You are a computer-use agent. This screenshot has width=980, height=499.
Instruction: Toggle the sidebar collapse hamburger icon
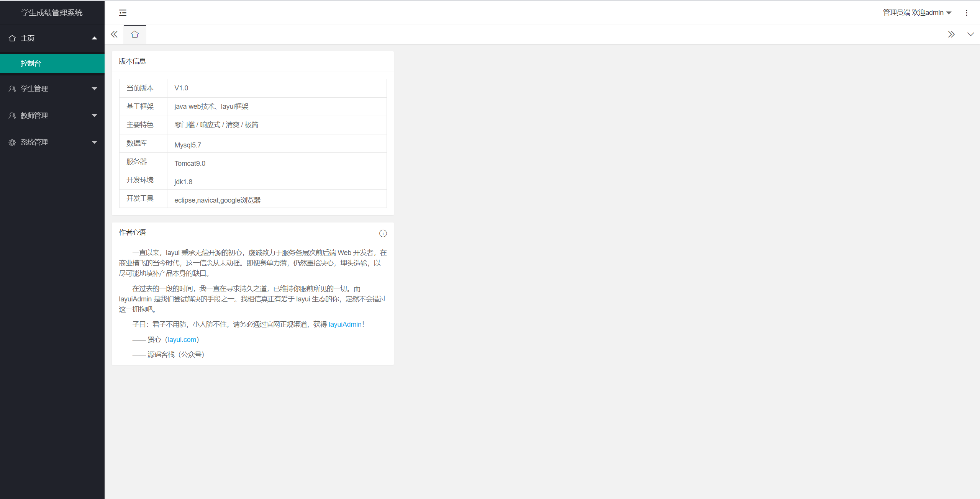pyautogui.click(x=123, y=13)
